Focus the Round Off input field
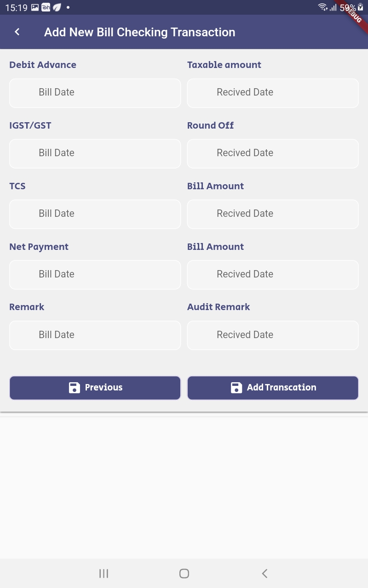Screen dimensions: 368x588 click(273, 153)
